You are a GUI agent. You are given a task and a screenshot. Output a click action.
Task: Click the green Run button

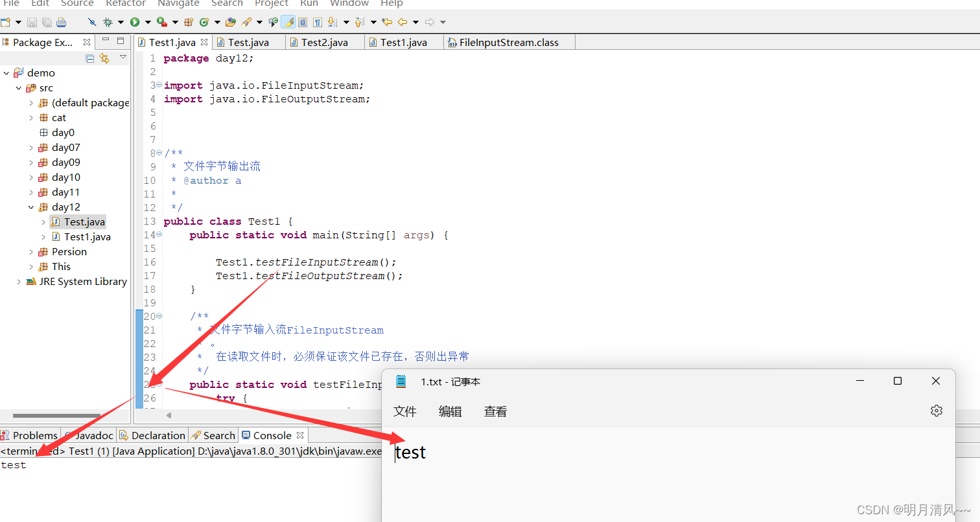point(135,22)
